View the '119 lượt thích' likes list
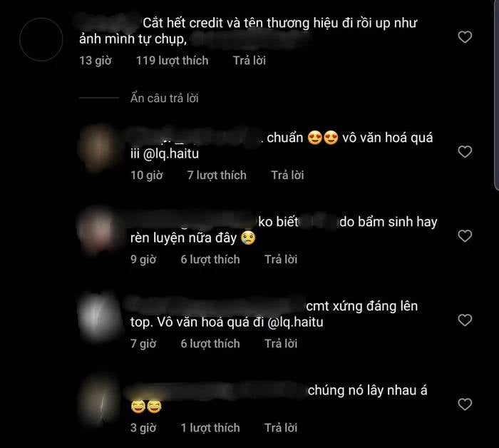Image resolution: width=499 pixels, height=448 pixels. tap(173, 61)
